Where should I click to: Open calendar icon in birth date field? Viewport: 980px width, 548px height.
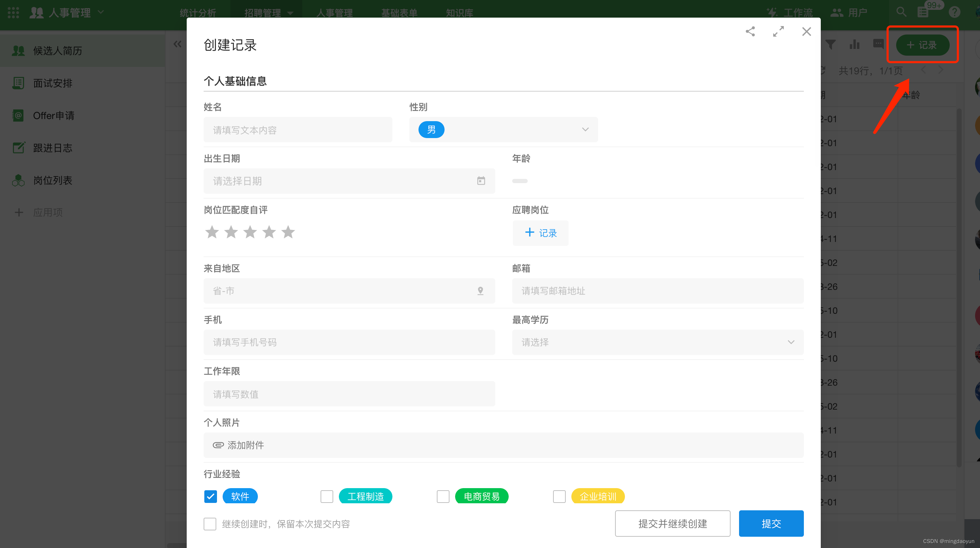point(481,181)
